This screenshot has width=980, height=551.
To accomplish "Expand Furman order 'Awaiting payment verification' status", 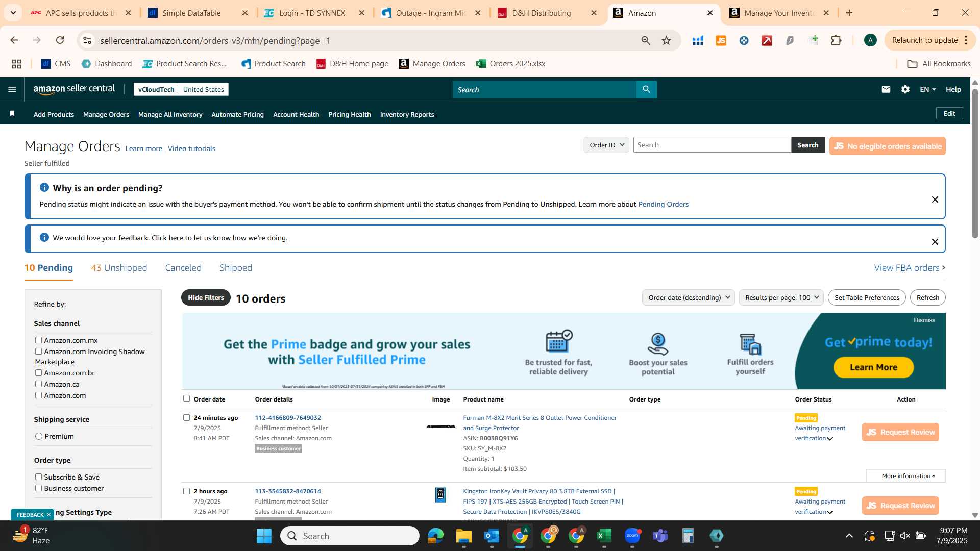I will tap(830, 439).
